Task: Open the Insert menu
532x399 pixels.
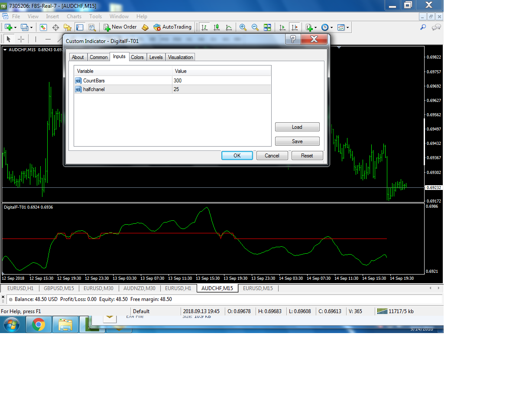Action: [52, 16]
